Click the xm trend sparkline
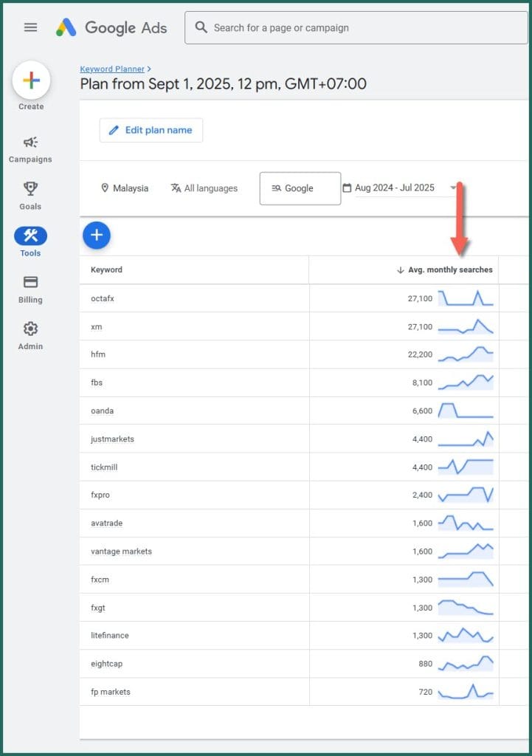The image size is (532, 756). click(x=466, y=326)
